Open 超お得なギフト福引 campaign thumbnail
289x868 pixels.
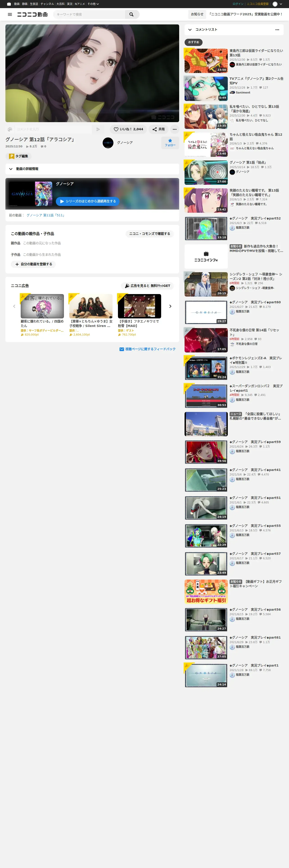tap(206, 592)
